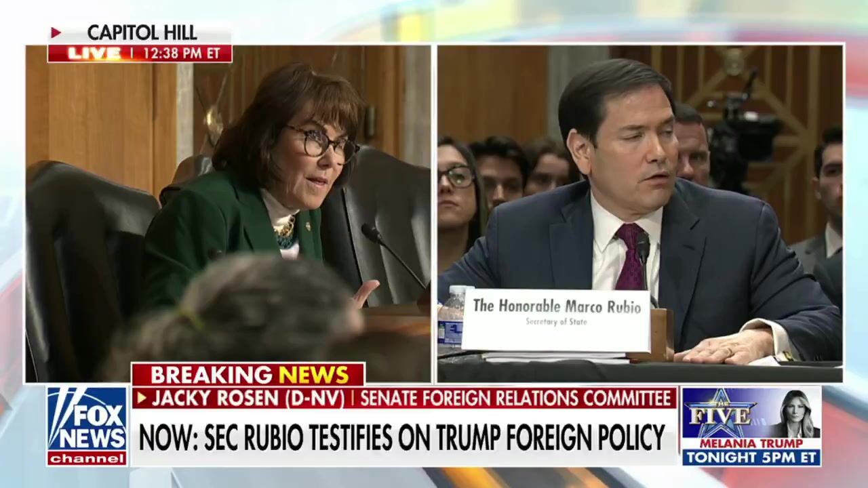Click the Capitol Hill location label
The image size is (868, 488).
tap(142, 33)
